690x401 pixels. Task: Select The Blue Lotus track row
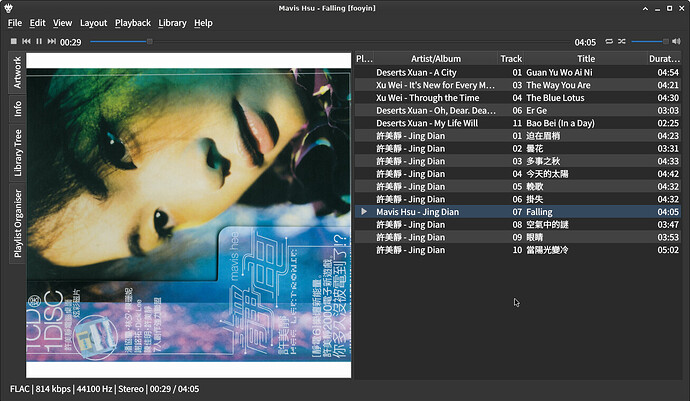[x=518, y=98]
